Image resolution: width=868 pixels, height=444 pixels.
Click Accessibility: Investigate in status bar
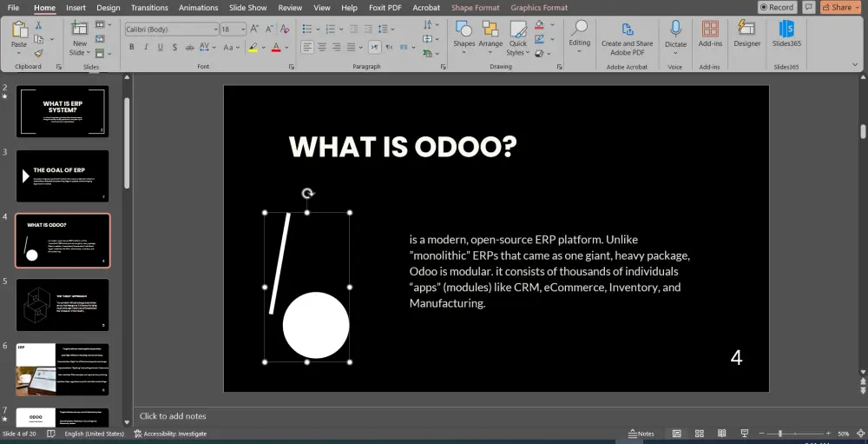(x=170, y=434)
